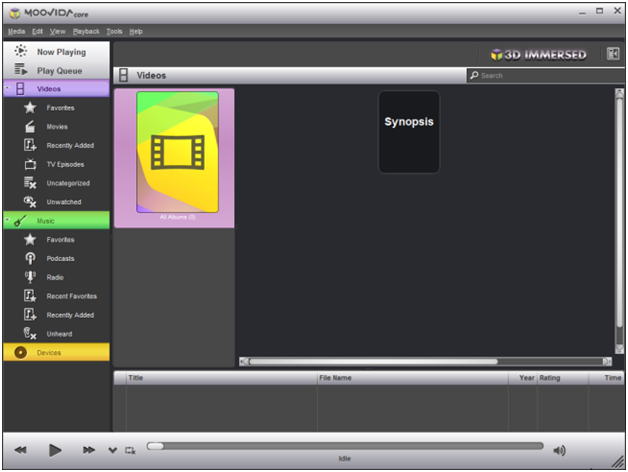Toggle the panel layout icon top right
This screenshot has height=472, width=628.
(x=613, y=54)
